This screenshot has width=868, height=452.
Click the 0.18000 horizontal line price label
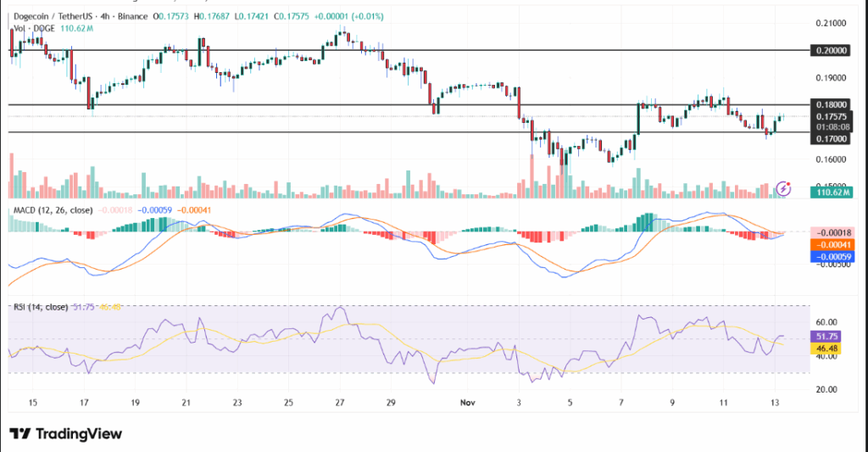(831, 105)
